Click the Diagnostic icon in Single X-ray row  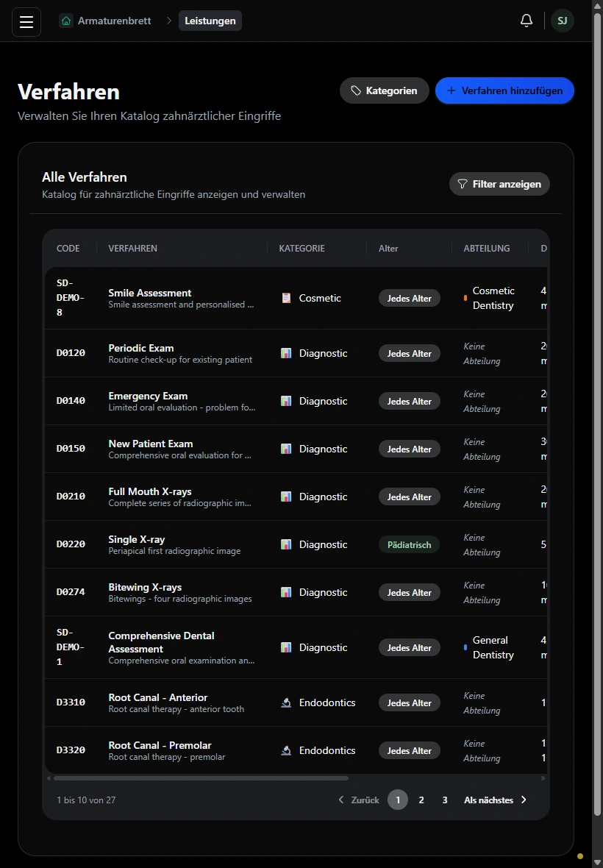tap(286, 544)
